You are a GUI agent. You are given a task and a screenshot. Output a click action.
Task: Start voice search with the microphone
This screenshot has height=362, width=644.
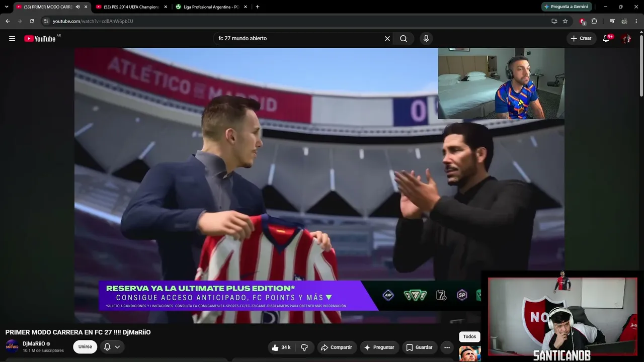coord(426,39)
